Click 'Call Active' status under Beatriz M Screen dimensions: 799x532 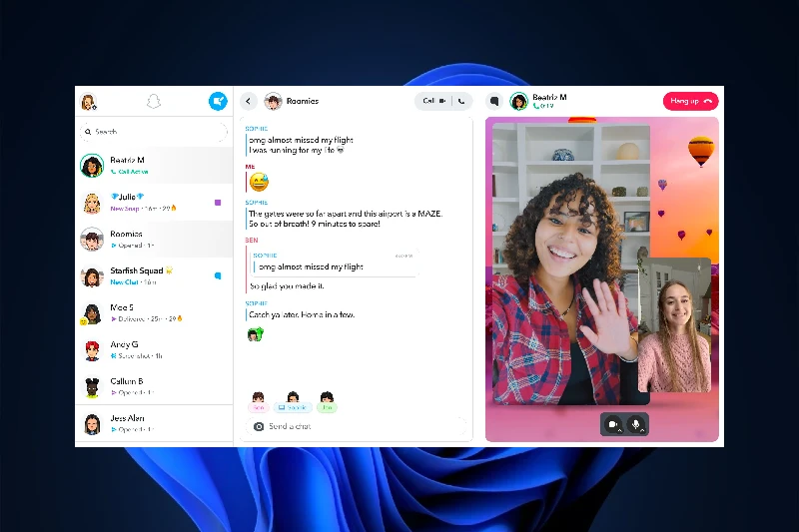click(130, 172)
